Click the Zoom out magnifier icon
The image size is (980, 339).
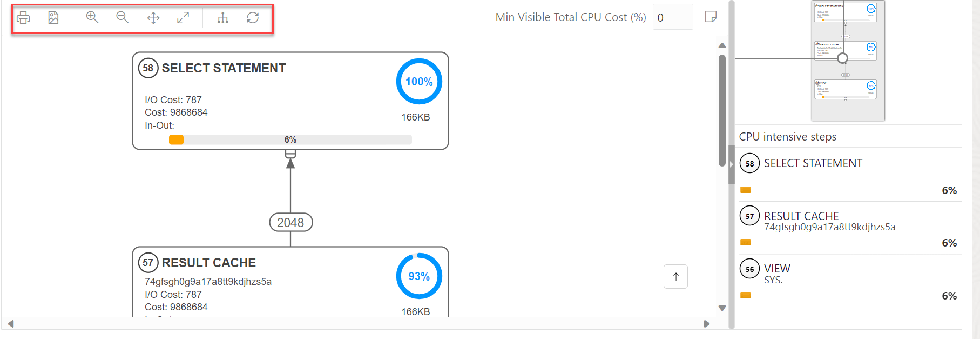[123, 17]
